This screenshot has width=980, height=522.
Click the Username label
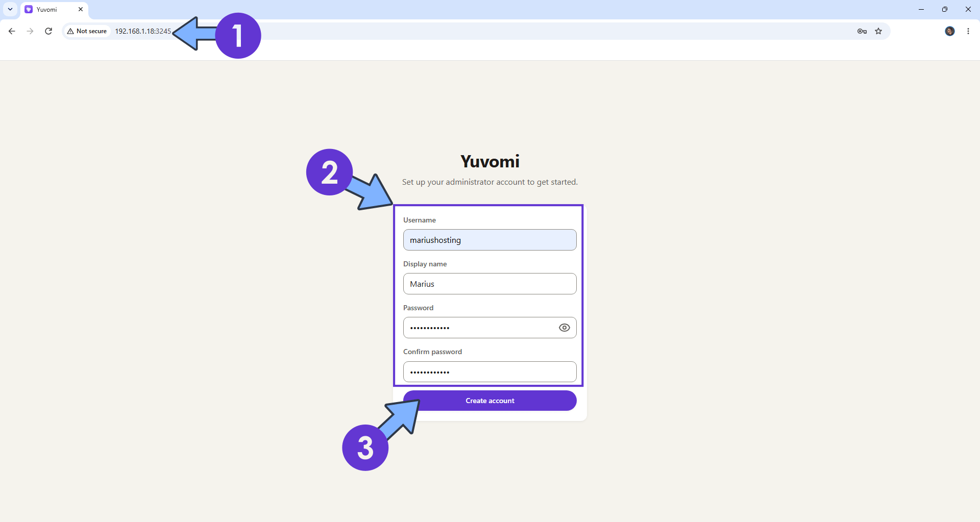pyautogui.click(x=420, y=220)
